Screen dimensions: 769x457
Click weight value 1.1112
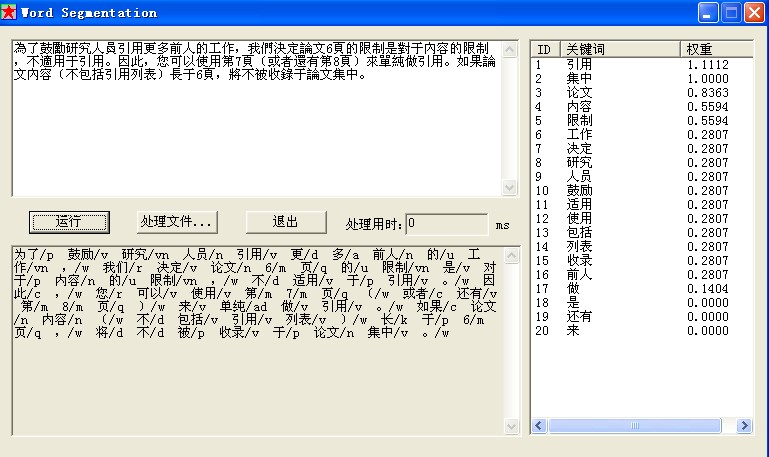point(708,65)
